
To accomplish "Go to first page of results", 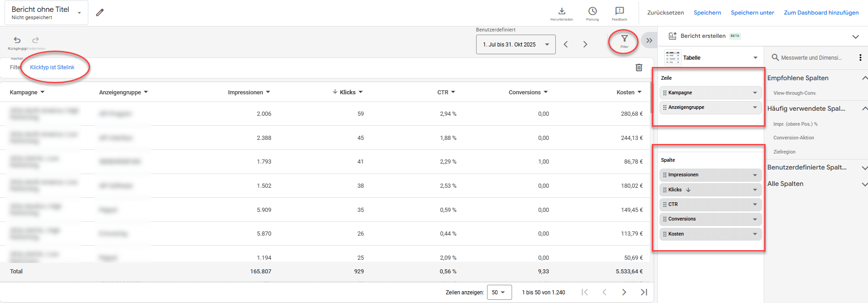I will 585,292.
